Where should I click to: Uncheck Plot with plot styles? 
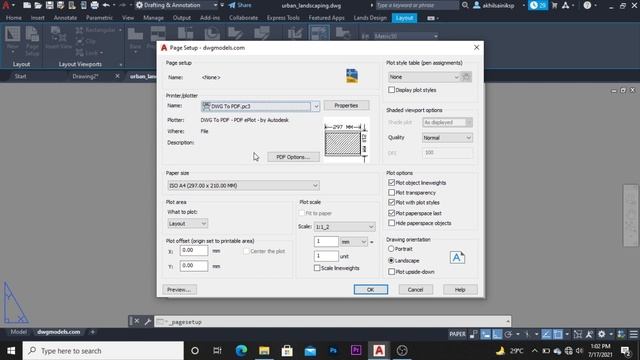coord(391,202)
